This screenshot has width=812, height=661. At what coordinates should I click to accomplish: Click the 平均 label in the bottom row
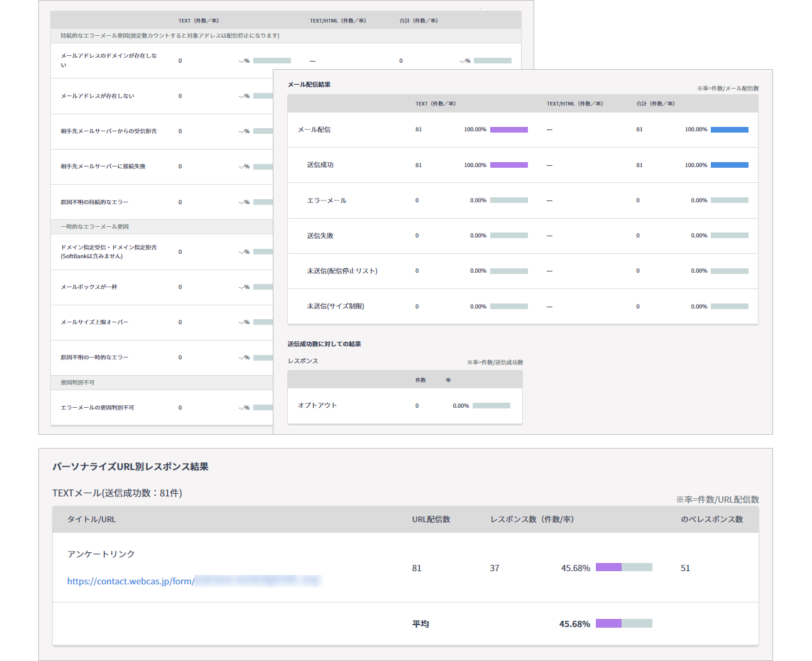[x=420, y=623]
